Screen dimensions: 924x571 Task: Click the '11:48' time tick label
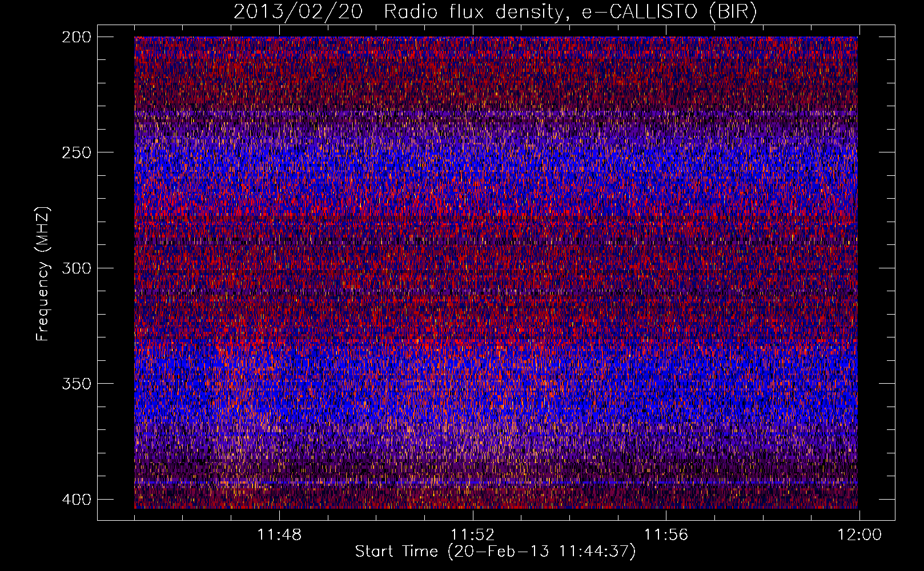pyautogui.click(x=279, y=535)
